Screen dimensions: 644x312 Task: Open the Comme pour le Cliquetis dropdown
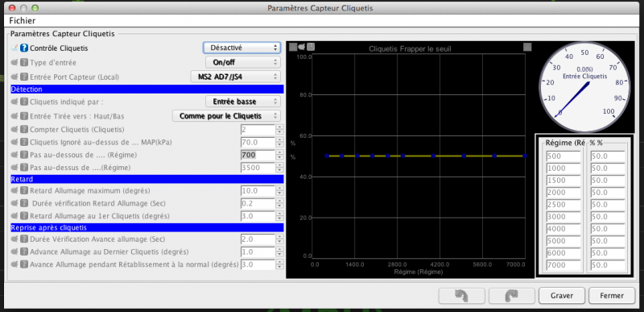[x=226, y=116]
